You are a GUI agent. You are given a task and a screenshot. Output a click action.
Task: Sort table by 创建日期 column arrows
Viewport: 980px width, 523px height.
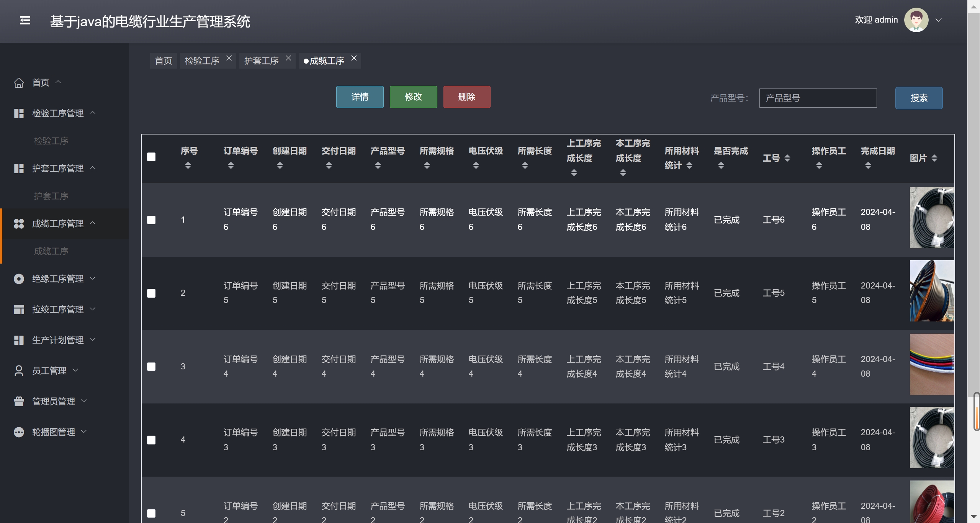pyautogui.click(x=280, y=166)
